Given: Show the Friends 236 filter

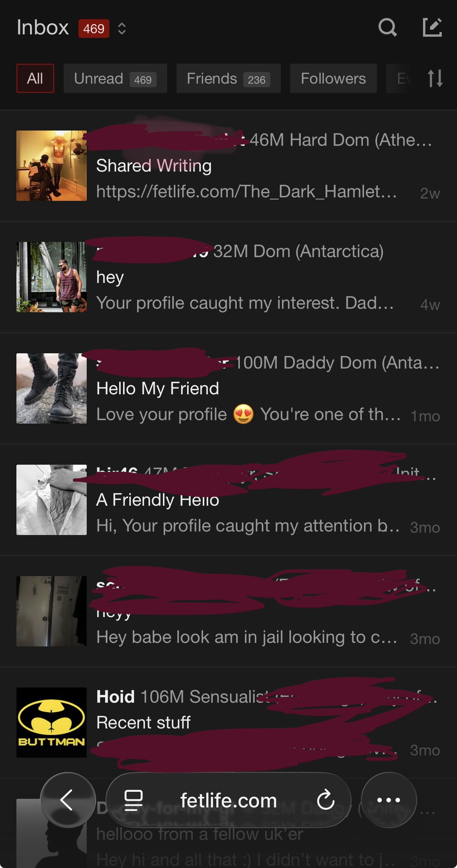Looking at the screenshot, I should coord(228,78).
